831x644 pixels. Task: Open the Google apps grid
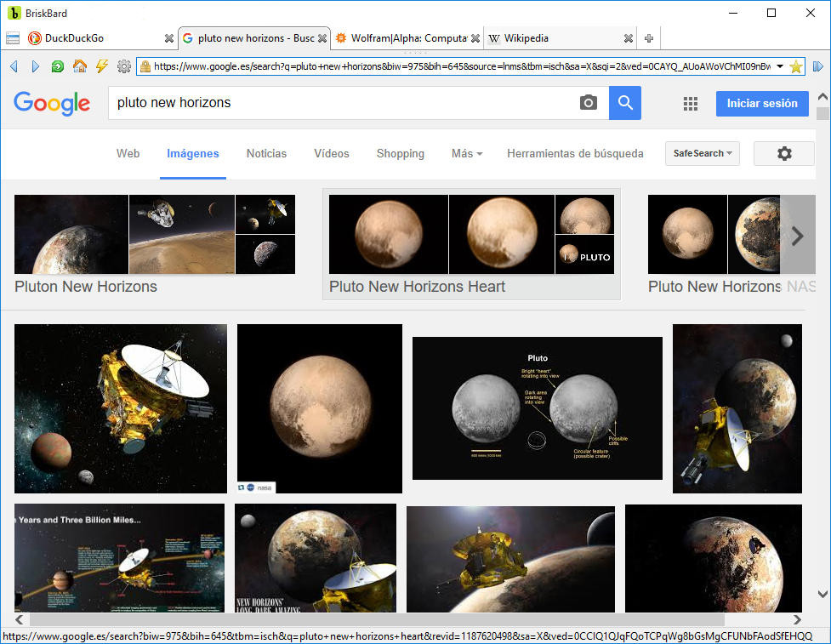coord(691,103)
